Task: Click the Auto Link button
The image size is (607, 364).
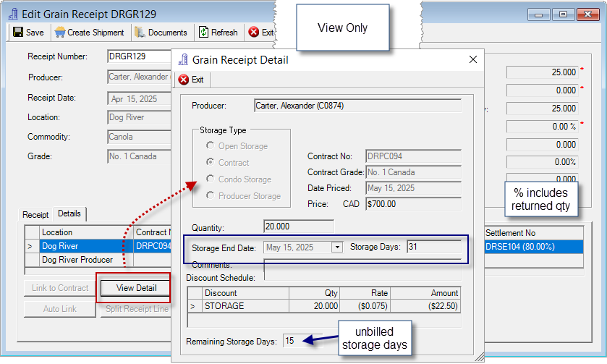Action: pos(60,308)
